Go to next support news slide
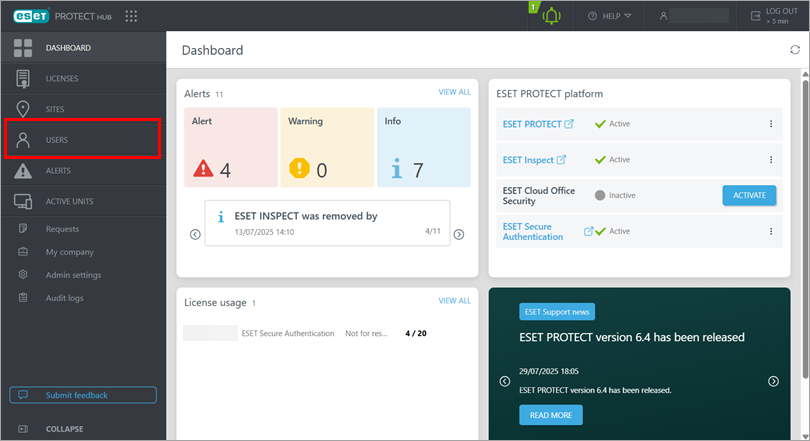Screen dimensions: 810x441 tap(773, 381)
